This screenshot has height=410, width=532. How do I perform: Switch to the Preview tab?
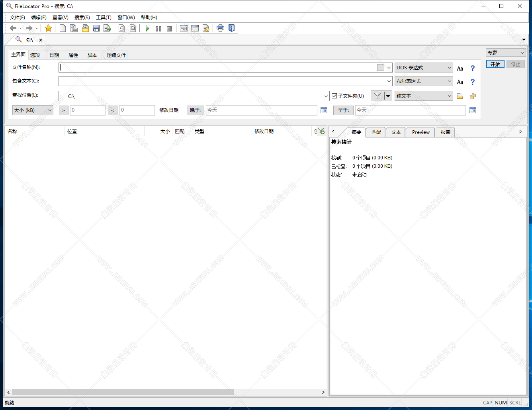[421, 132]
